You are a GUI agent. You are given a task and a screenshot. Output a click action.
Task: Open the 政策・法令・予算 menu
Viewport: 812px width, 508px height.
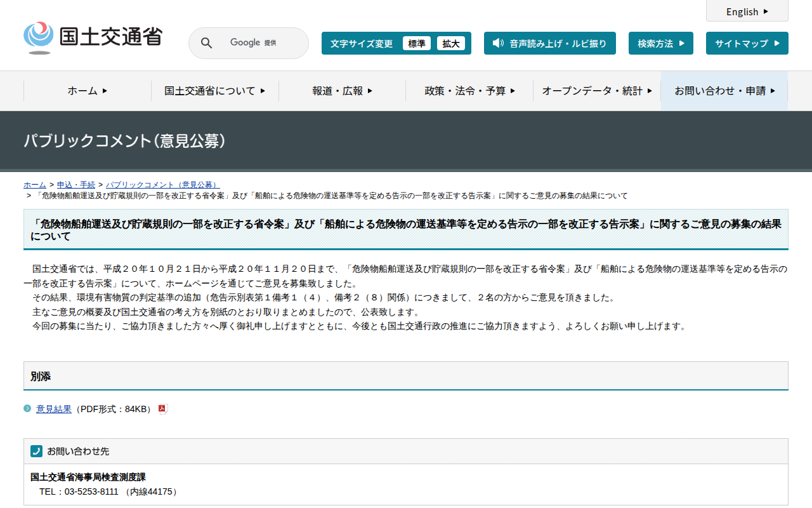[469, 91]
